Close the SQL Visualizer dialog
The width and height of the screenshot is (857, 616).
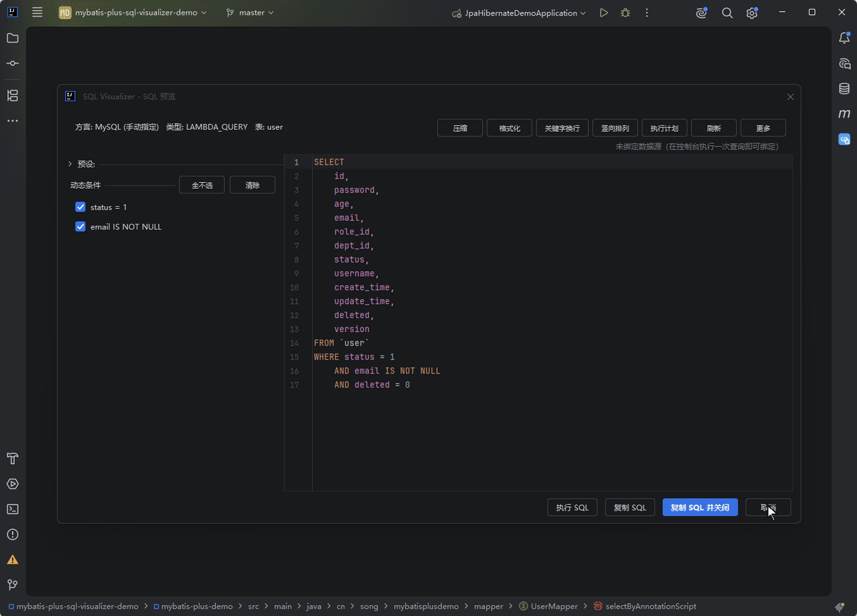pyautogui.click(x=790, y=97)
